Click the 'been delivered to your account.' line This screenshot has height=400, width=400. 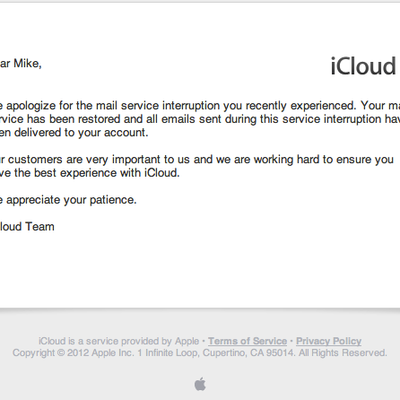(74, 133)
